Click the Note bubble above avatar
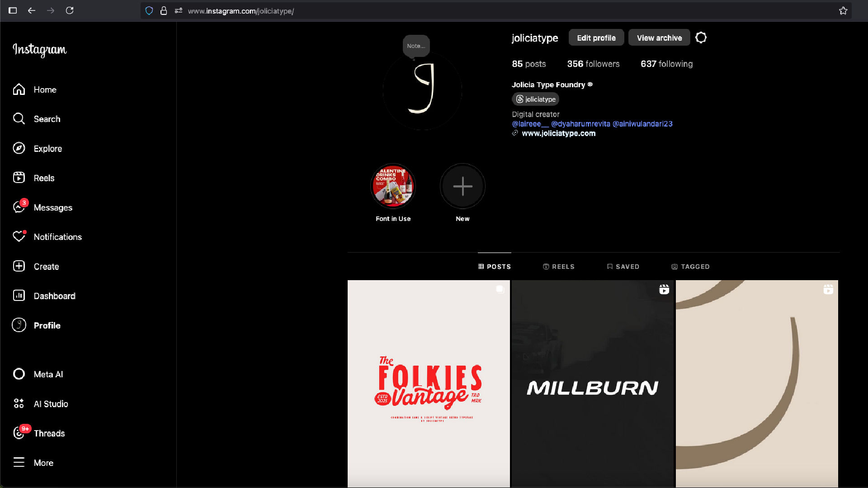Image resolution: width=868 pixels, height=488 pixels. point(416,46)
